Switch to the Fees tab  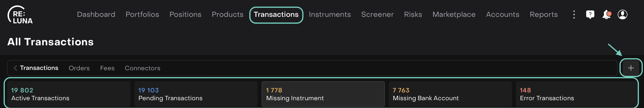tap(107, 68)
